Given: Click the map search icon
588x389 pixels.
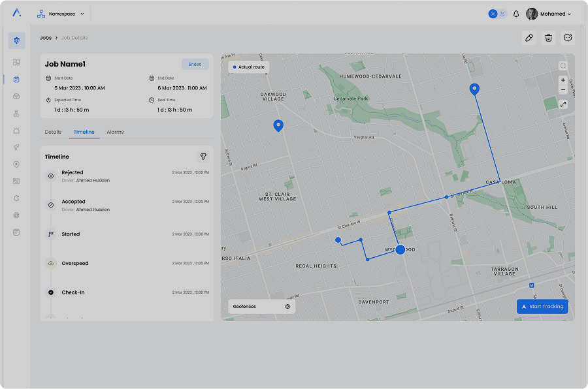Looking at the screenshot, I should (x=563, y=66).
